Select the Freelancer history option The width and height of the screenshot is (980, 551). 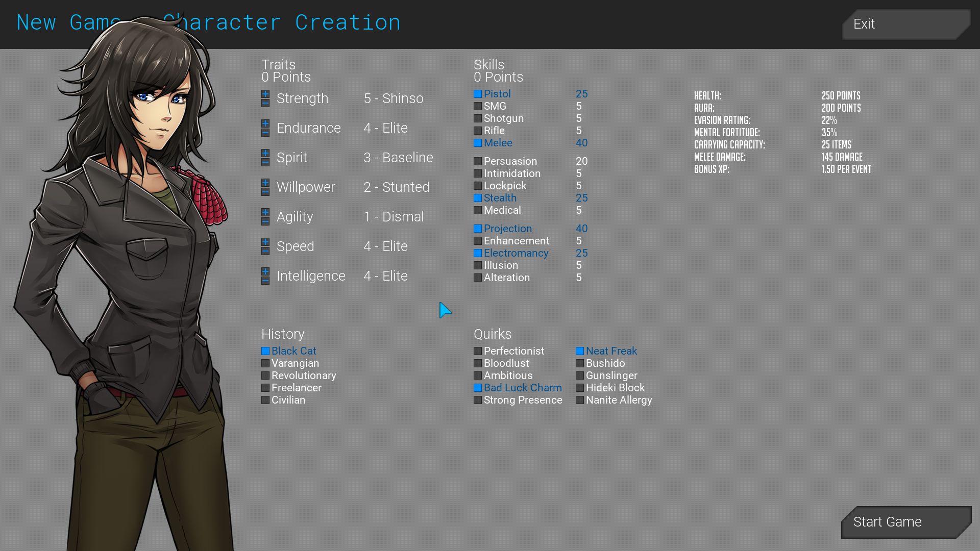[265, 388]
